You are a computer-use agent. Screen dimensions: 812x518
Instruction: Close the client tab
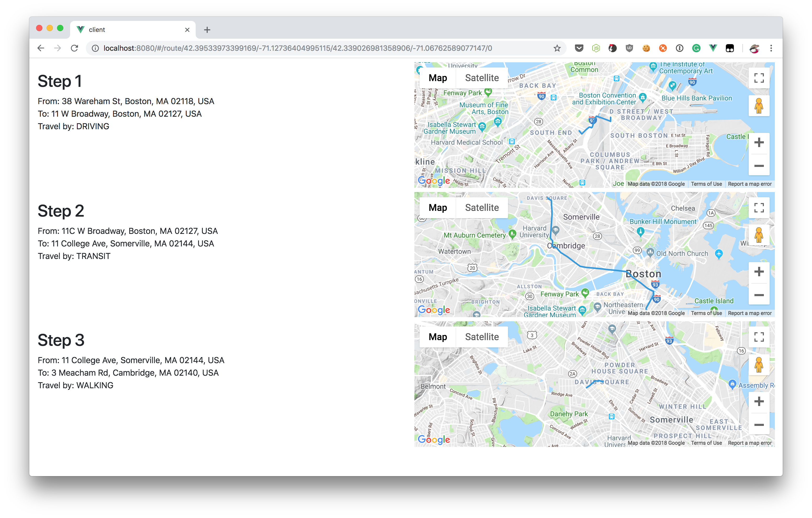pyautogui.click(x=187, y=30)
